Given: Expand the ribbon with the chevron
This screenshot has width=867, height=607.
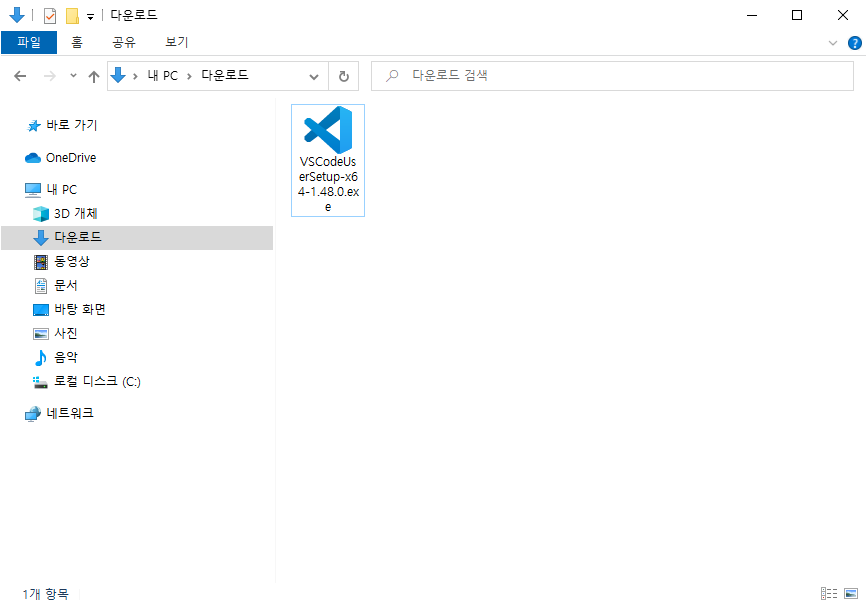Looking at the screenshot, I should 833,43.
